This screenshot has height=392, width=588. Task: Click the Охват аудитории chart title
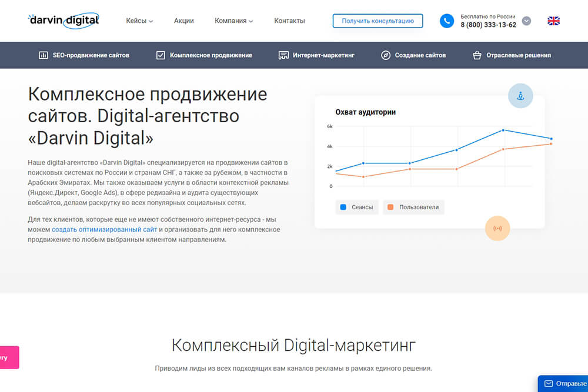pyautogui.click(x=365, y=112)
